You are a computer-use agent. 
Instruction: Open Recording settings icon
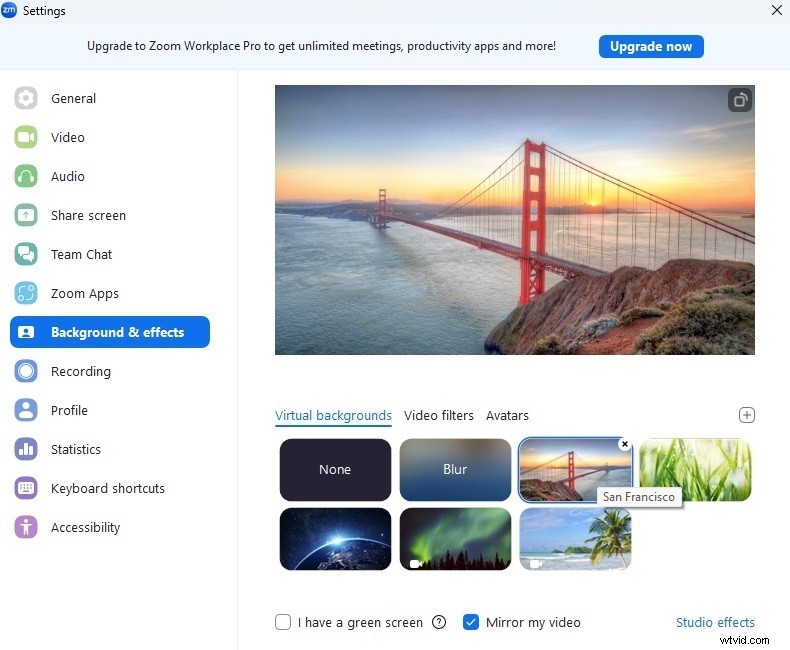pos(26,371)
